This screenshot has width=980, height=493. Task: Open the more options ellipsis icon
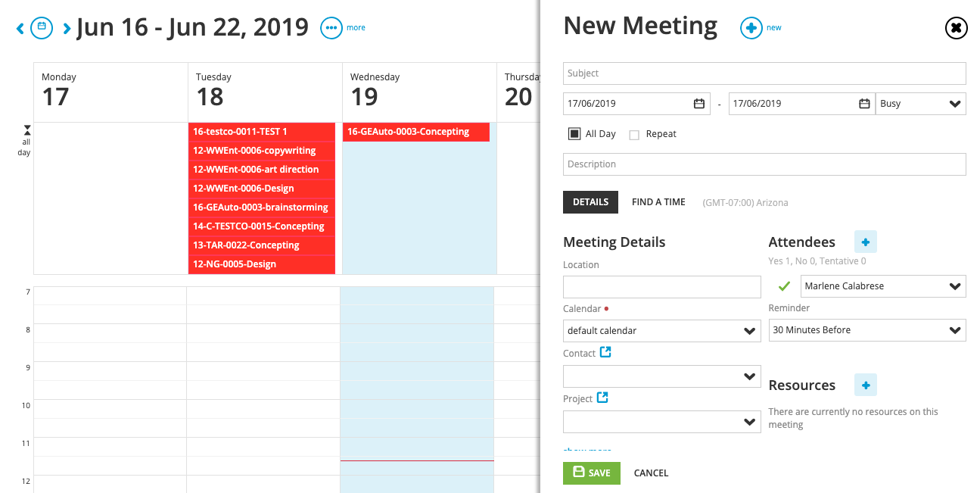[x=331, y=28]
